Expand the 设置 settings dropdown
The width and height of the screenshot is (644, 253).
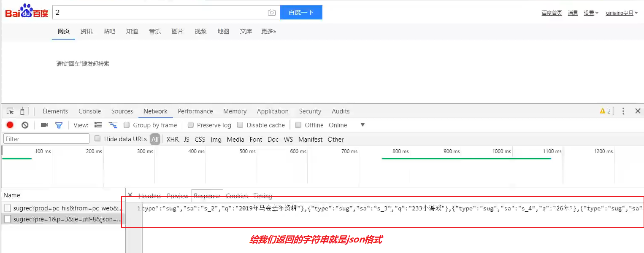[591, 13]
